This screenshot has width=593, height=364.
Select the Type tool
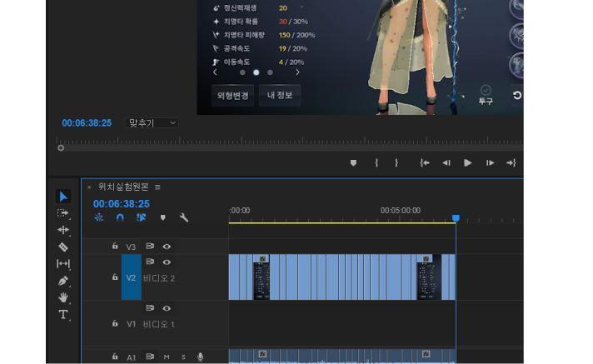pos(63,315)
